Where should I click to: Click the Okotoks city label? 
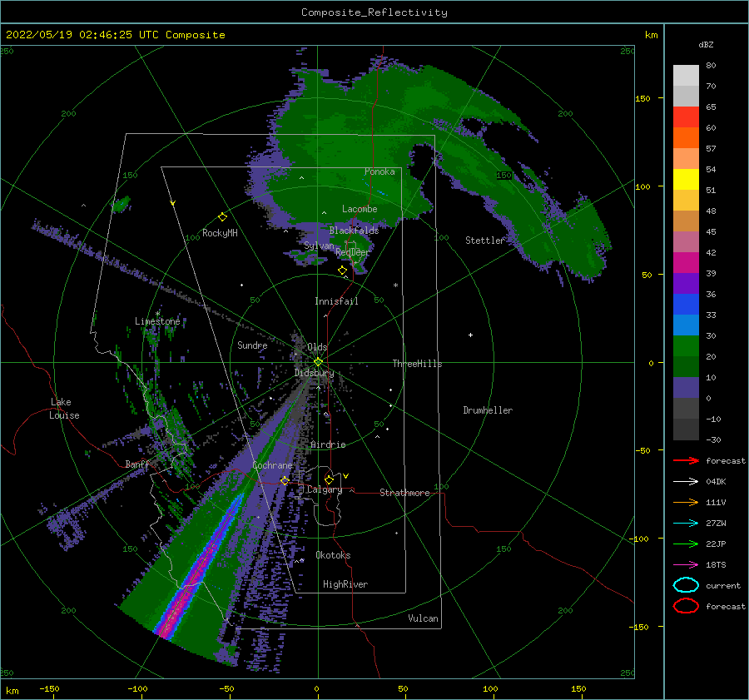click(333, 555)
